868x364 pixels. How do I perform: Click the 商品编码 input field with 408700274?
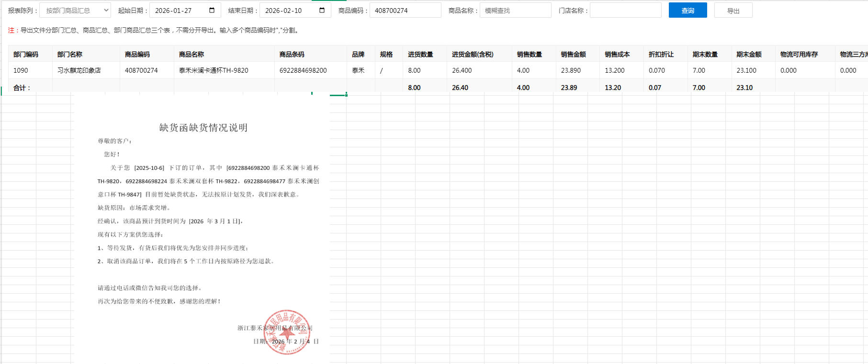coord(405,11)
